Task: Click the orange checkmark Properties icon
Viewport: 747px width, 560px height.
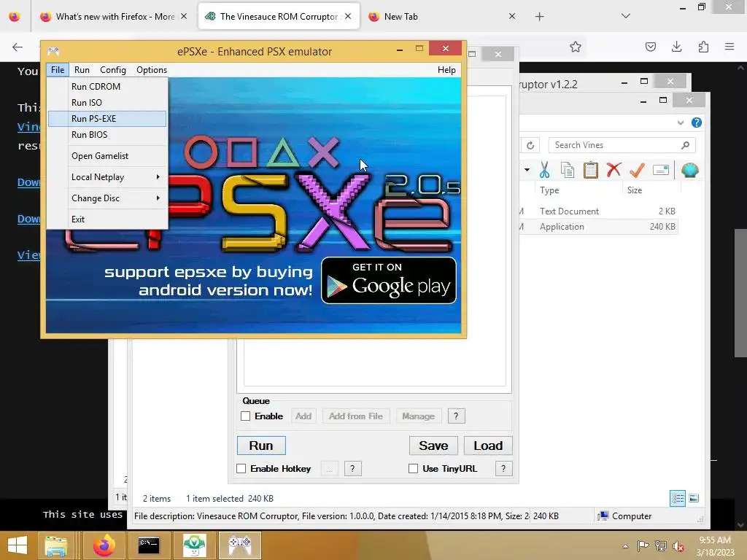Action: pos(637,170)
